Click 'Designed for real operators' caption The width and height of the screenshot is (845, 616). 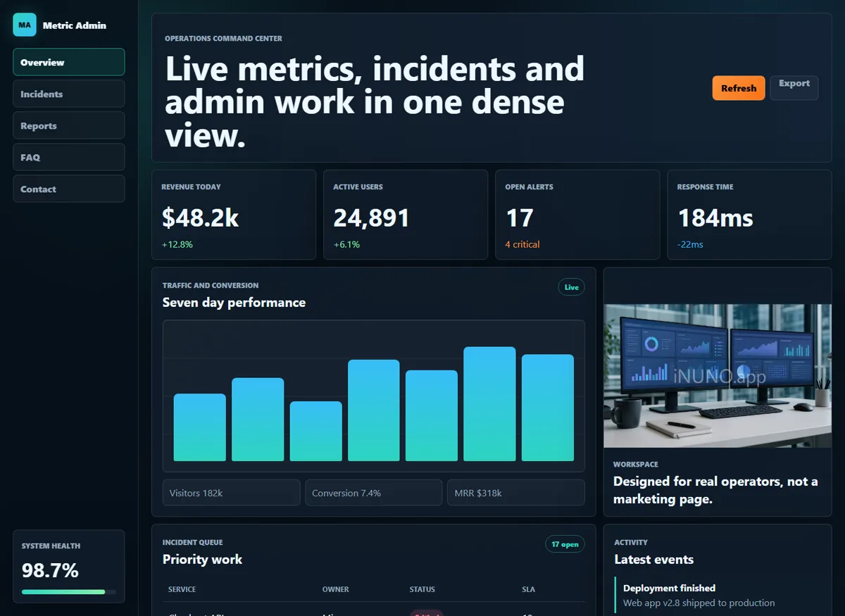pyautogui.click(x=715, y=491)
